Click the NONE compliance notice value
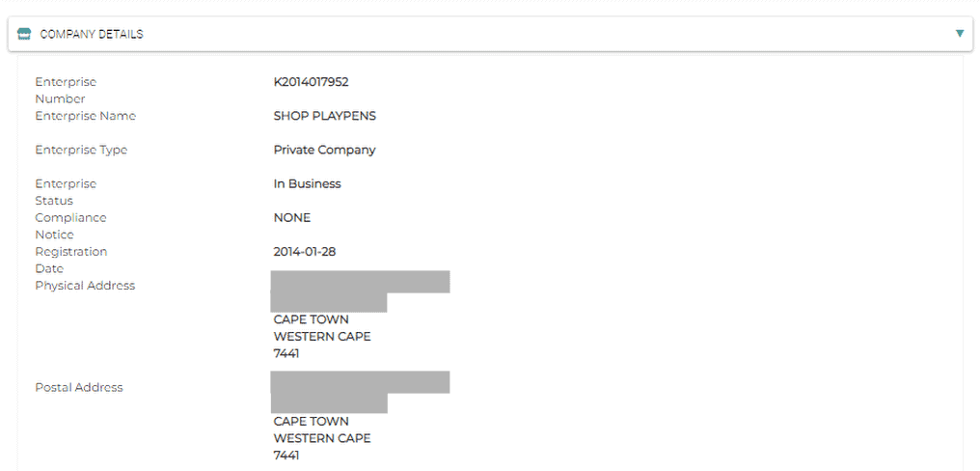 pyautogui.click(x=292, y=217)
